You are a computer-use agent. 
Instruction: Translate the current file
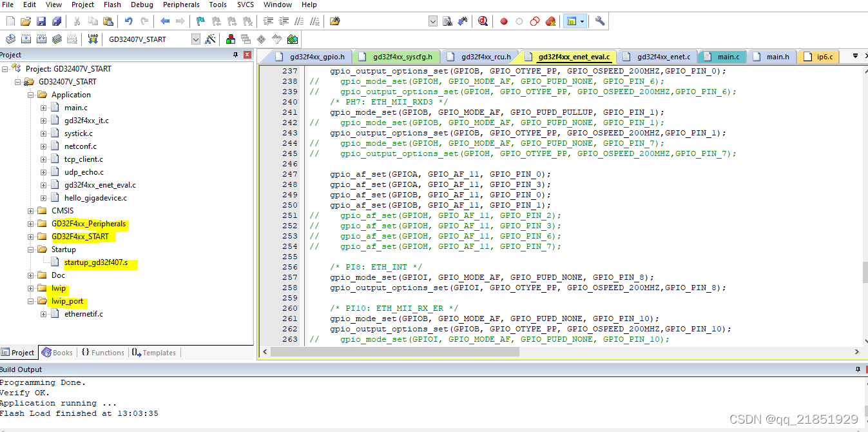pyautogui.click(x=10, y=39)
